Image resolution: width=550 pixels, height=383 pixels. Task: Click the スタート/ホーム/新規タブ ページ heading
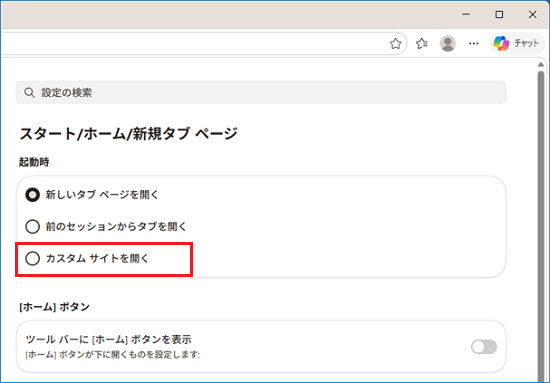pos(128,134)
